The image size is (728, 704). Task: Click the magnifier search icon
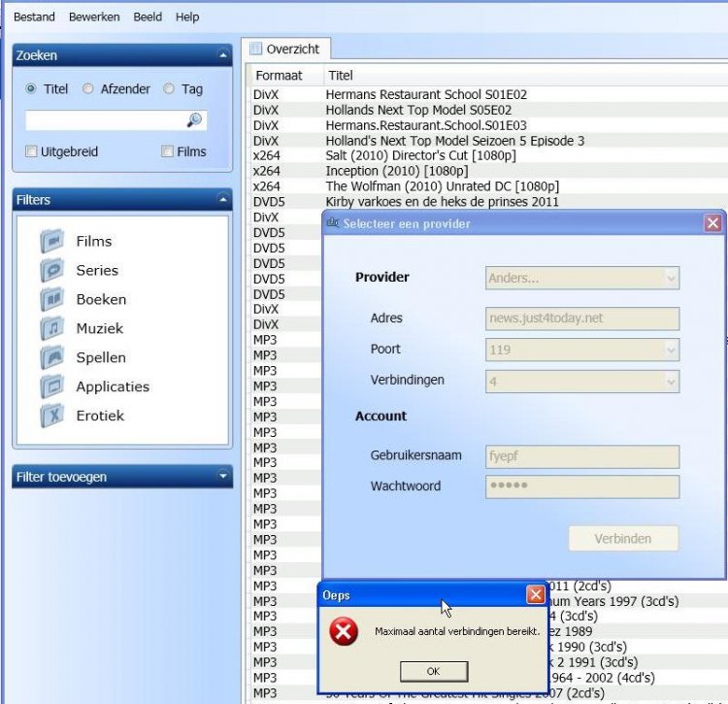(194, 120)
